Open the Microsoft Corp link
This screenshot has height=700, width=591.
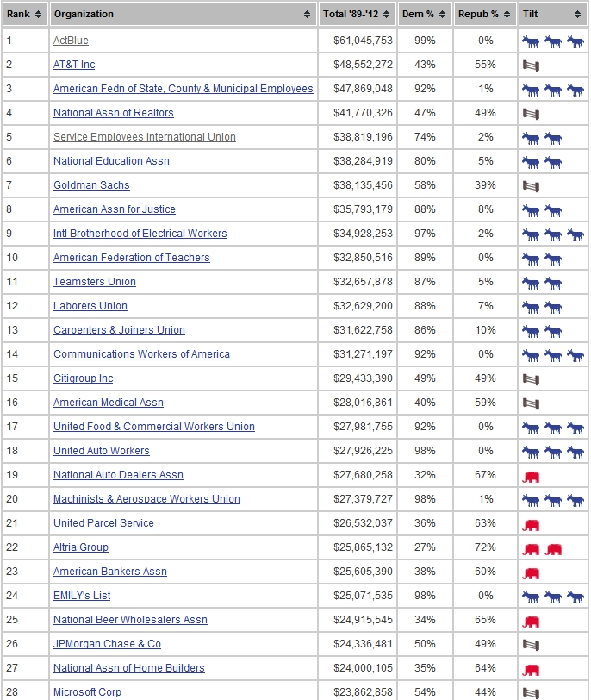(x=87, y=691)
